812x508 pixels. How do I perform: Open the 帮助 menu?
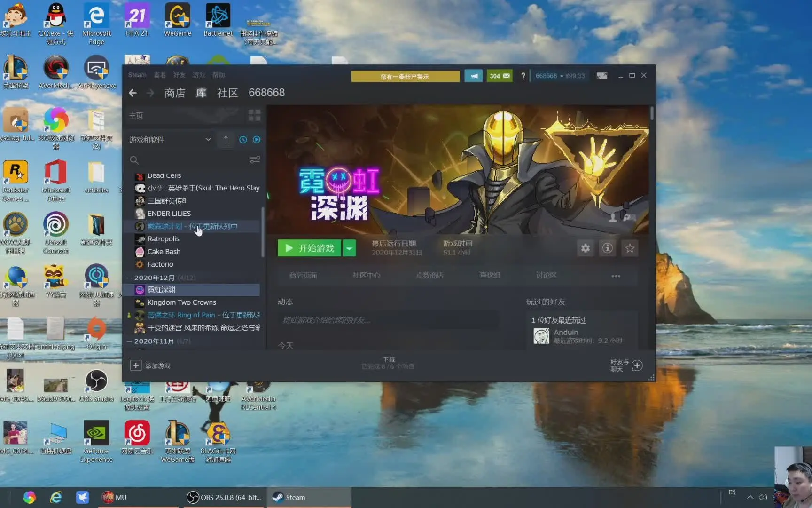click(219, 75)
